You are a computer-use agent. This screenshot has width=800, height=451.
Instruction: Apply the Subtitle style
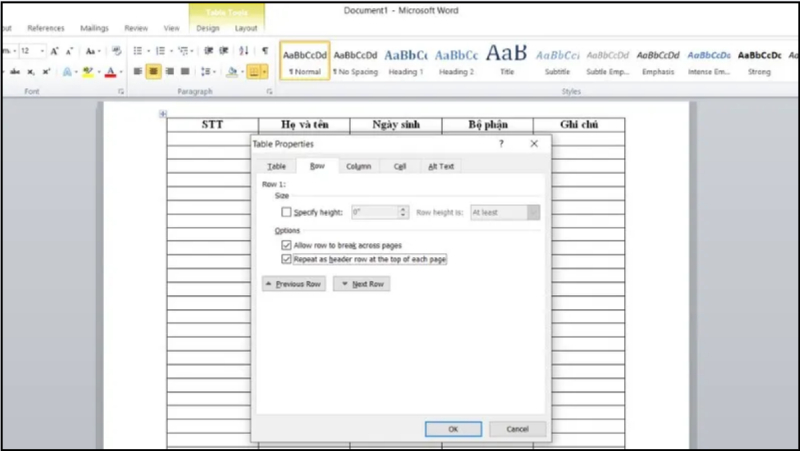click(x=557, y=61)
